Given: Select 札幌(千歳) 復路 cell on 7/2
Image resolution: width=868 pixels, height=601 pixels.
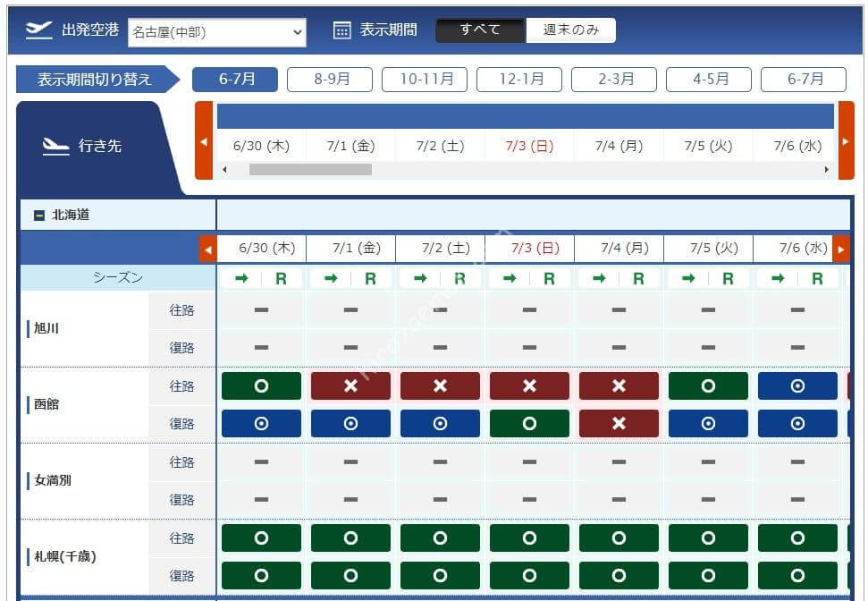Looking at the screenshot, I should (x=440, y=576).
